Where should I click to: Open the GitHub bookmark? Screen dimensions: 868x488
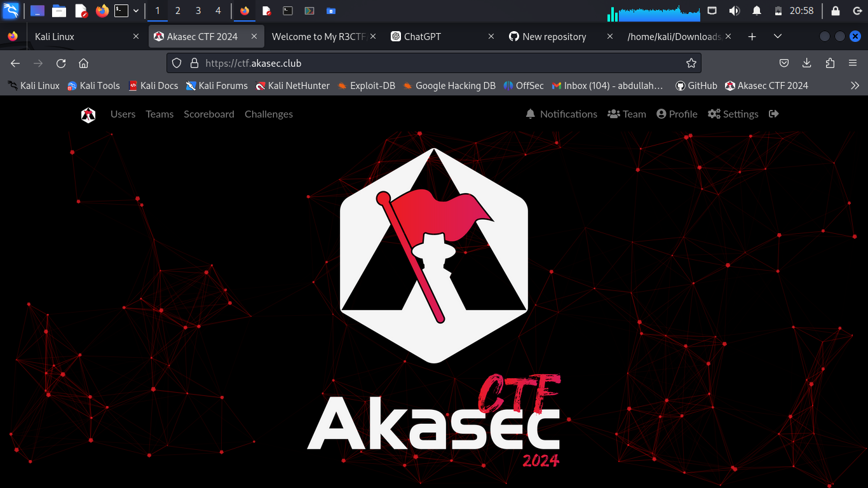coord(696,86)
